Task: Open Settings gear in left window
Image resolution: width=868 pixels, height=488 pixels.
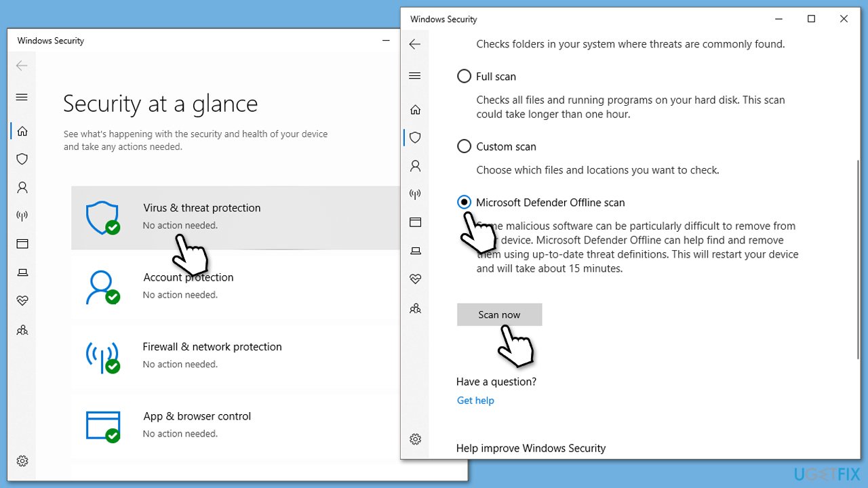Action: [22, 461]
